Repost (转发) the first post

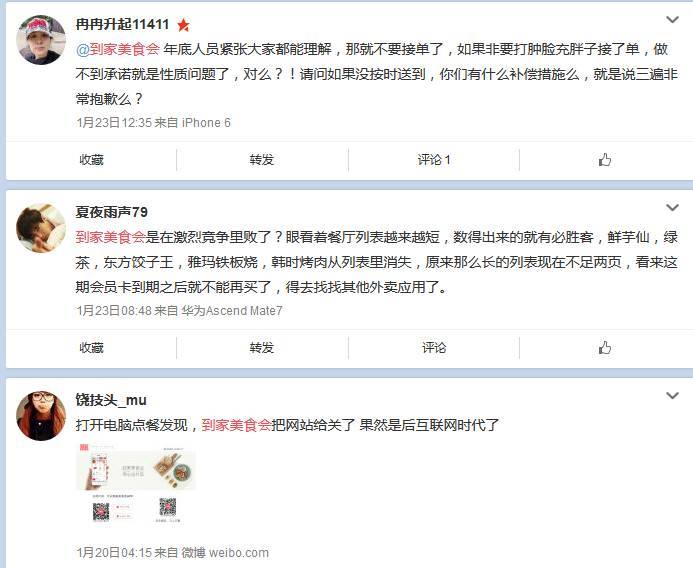(x=262, y=160)
